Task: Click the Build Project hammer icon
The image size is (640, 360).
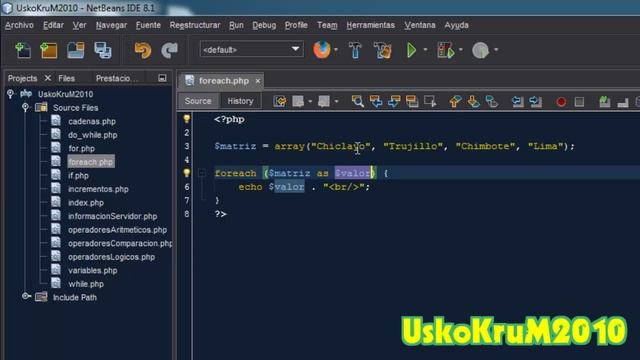Action: pyautogui.click(x=355, y=50)
